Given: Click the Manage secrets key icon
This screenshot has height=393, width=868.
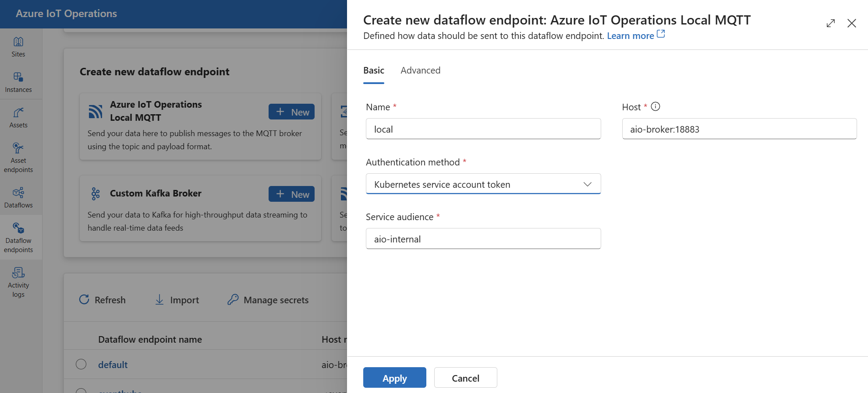Looking at the screenshot, I should (x=233, y=299).
